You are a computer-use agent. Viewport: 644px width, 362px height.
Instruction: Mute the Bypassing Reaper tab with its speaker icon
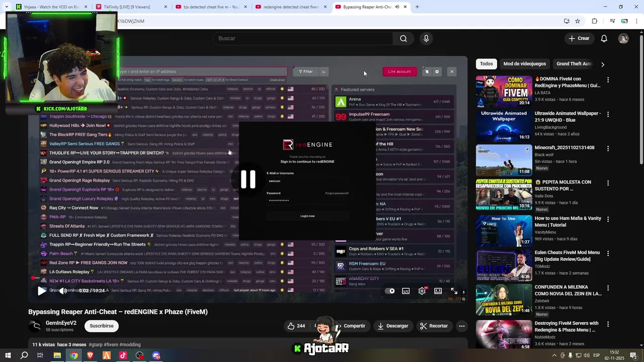click(397, 7)
